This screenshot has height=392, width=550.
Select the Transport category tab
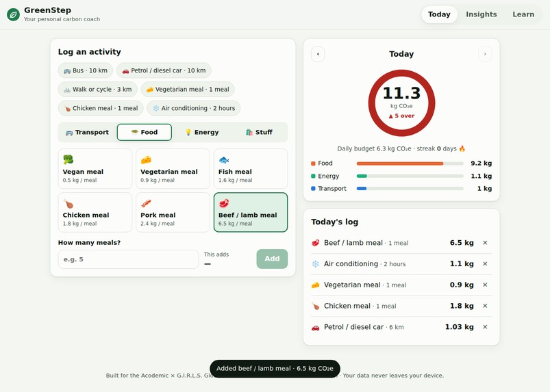click(x=88, y=132)
